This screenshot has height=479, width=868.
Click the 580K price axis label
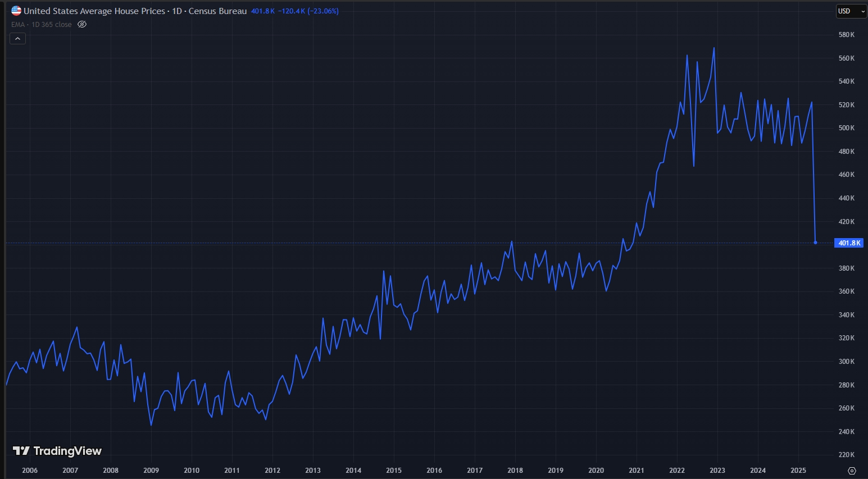pyautogui.click(x=846, y=35)
